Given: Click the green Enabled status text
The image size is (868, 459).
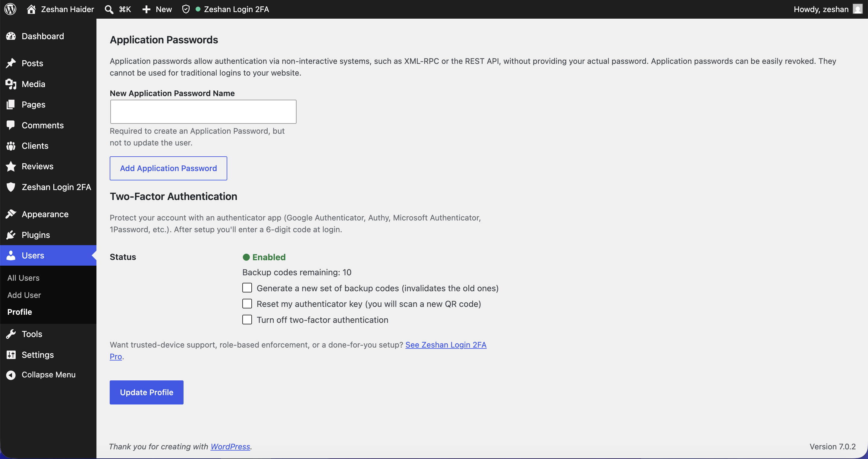Looking at the screenshot, I should pos(269,257).
